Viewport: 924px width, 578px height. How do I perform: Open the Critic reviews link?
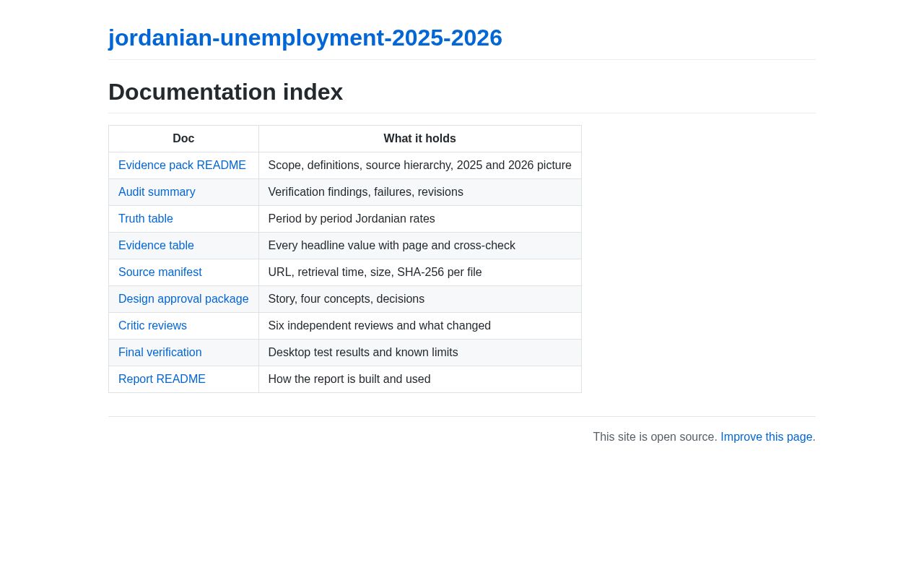(152, 326)
